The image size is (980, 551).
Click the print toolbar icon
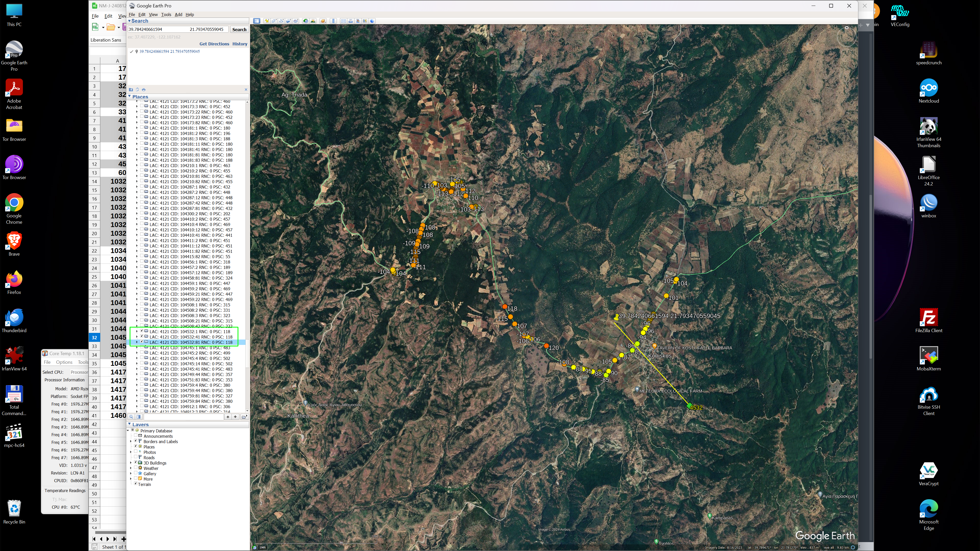coord(351,21)
